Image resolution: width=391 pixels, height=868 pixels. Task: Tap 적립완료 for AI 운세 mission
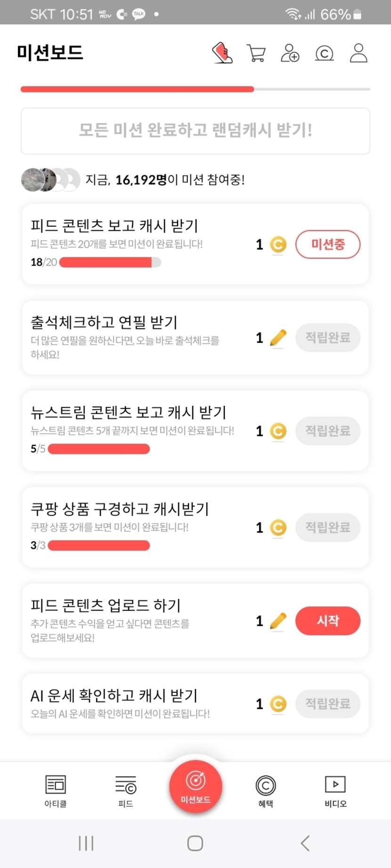coord(328,704)
